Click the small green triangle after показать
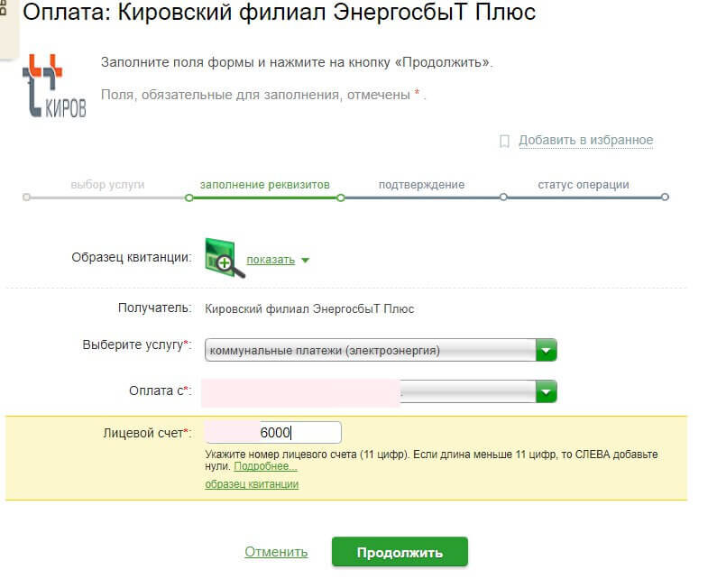 point(306,260)
